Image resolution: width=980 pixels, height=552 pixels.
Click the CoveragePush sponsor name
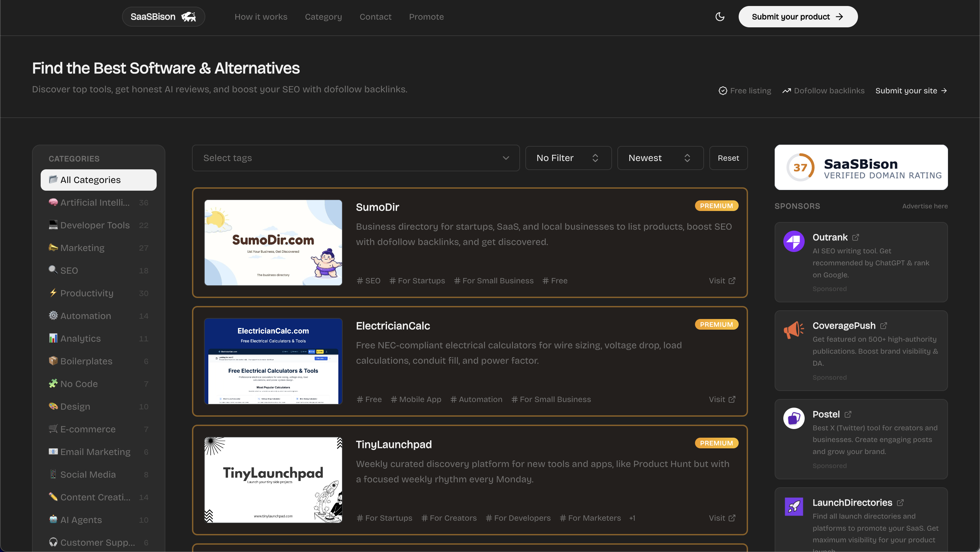(x=844, y=326)
